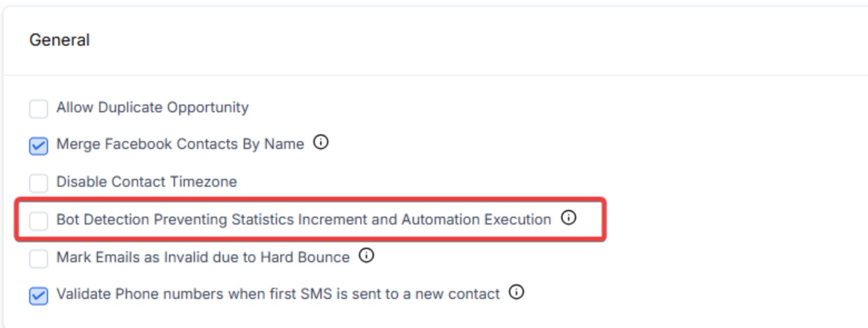Open info icon next to Validate Phone numbers

(x=516, y=292)
